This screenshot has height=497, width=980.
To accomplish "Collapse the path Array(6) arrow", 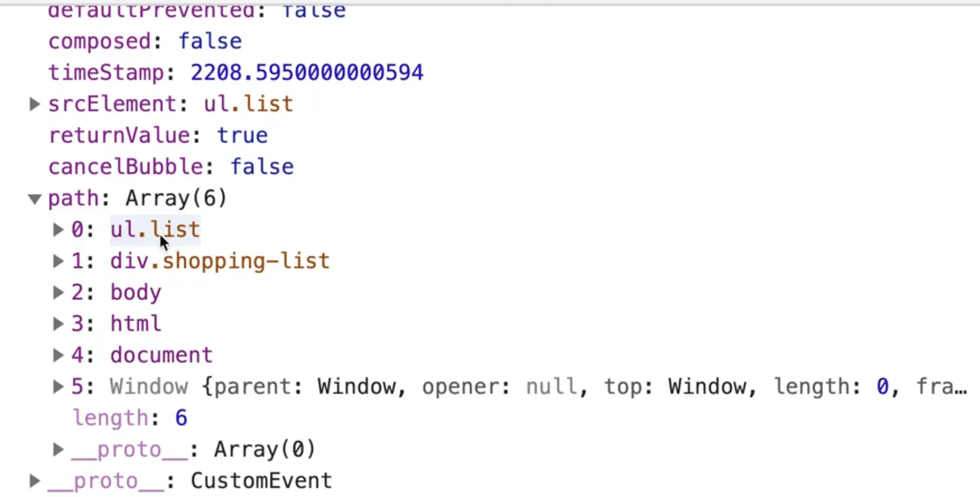I will coord(35,199).
